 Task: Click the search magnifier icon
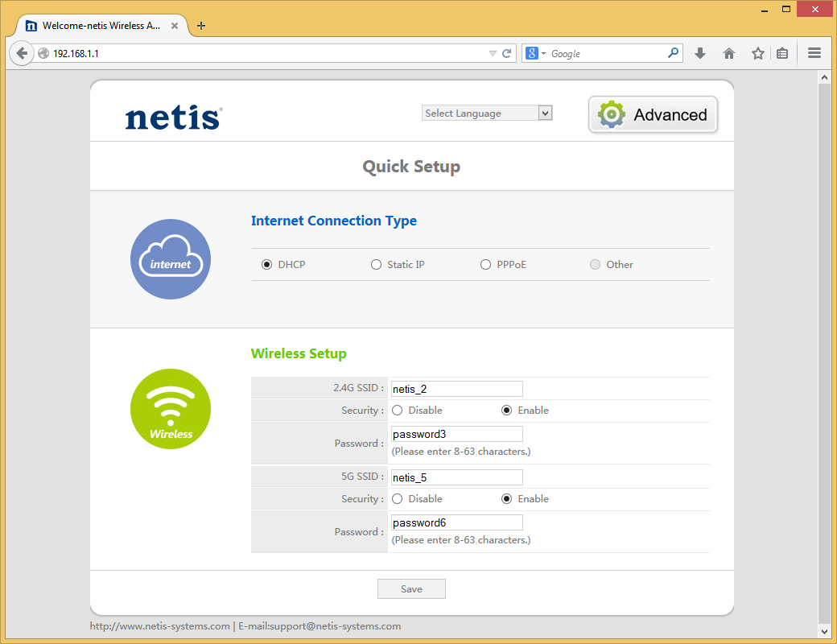[x=673, y=53]
